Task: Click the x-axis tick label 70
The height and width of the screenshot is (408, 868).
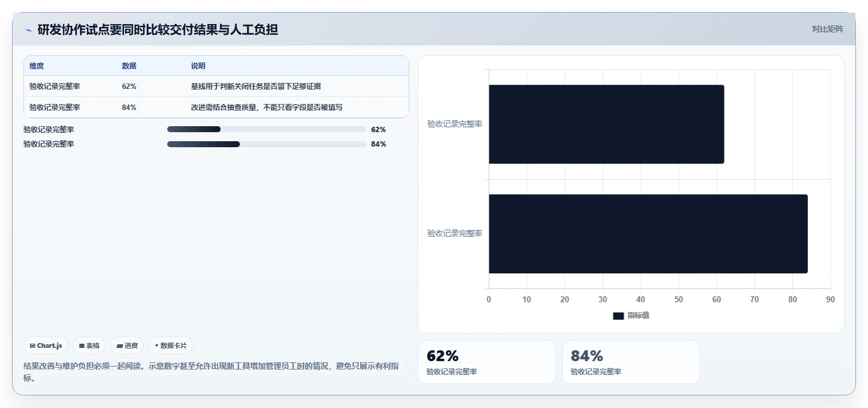Action: [x=754, y=299]
